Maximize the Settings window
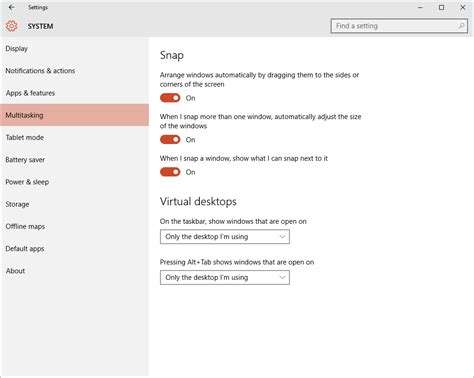Viewport: 474px width, 378px height. coord(441,7)
